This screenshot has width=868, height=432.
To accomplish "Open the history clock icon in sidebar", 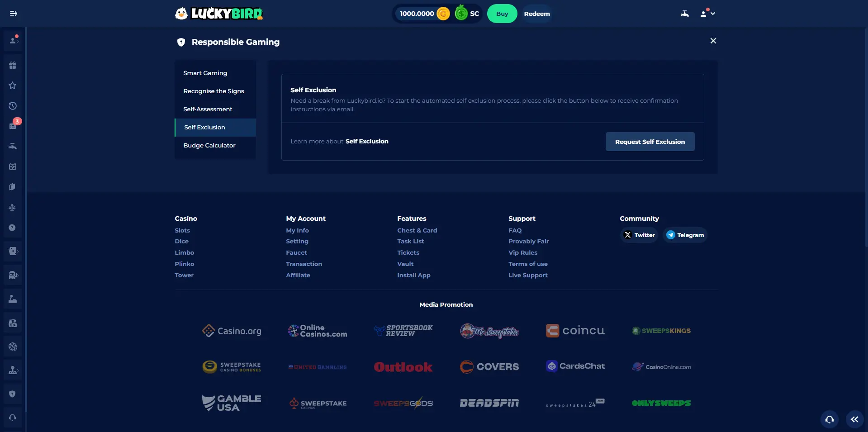I will click(13, 106).
